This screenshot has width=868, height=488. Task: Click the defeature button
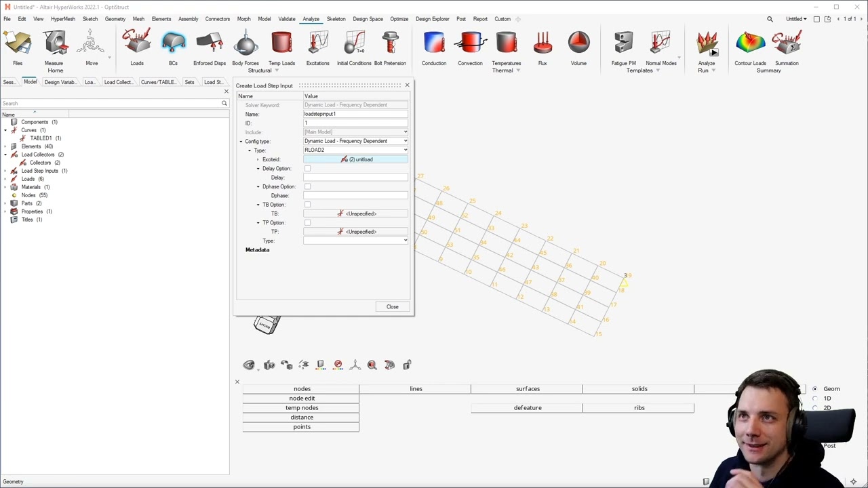point(528,408)
